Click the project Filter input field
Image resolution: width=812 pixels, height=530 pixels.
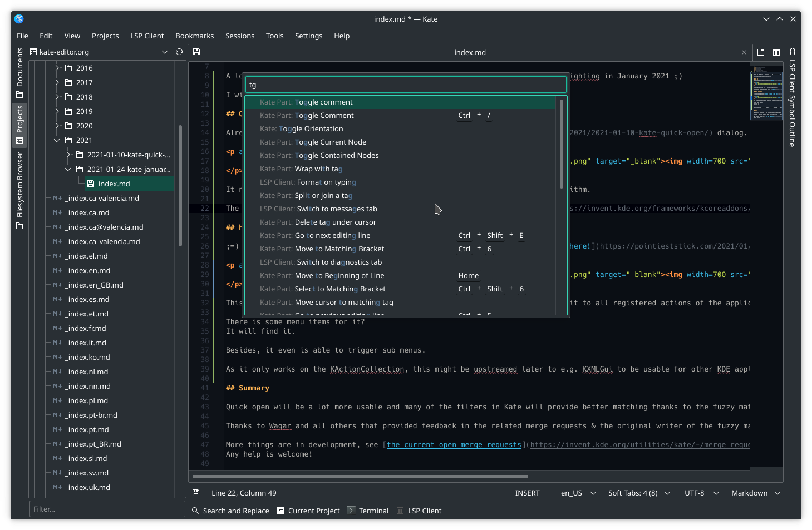(x=107, y=509)
